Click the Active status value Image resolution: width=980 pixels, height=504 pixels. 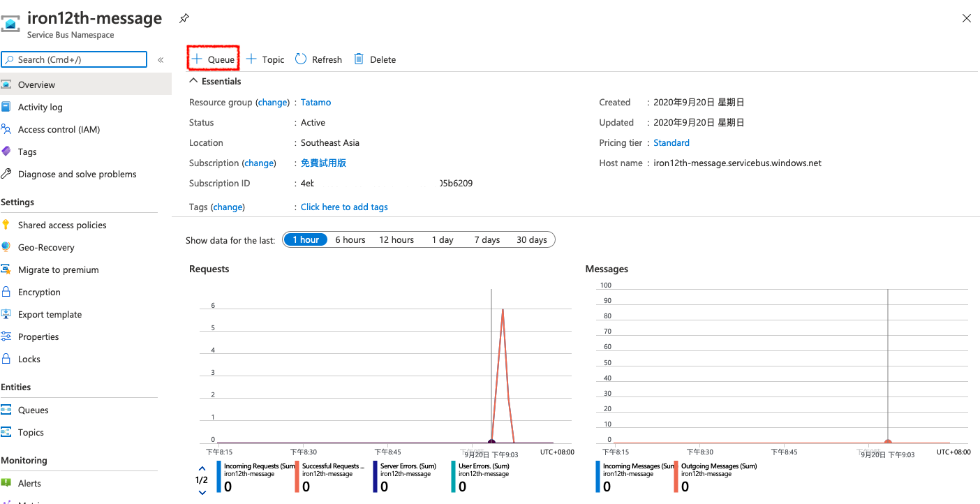[313, 122]
